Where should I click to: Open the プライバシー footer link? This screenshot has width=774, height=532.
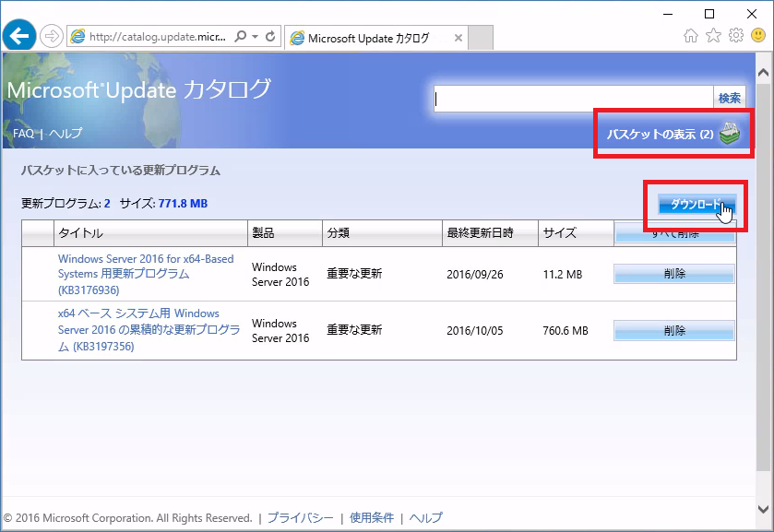300,517
